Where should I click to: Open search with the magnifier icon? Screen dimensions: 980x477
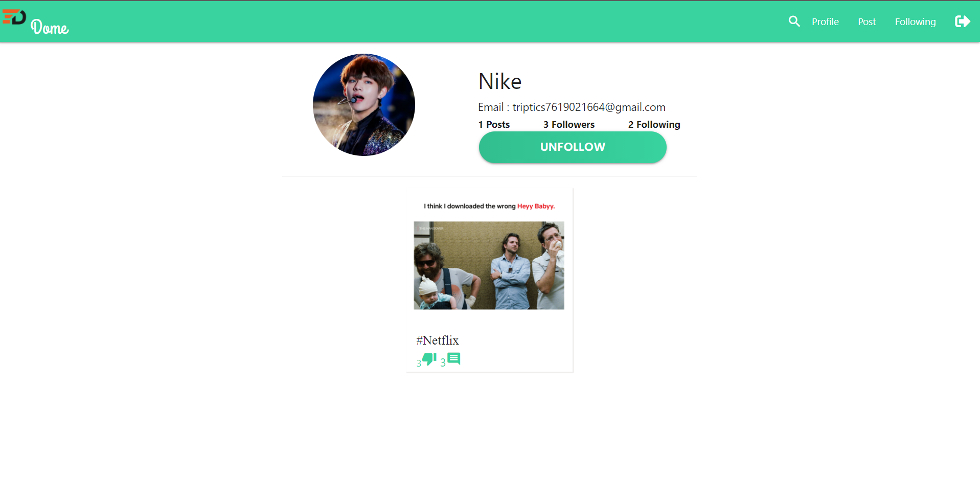(x=794, y=21)
